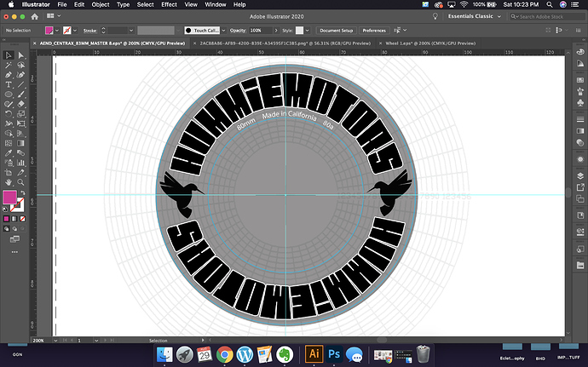588x367 pixels.
Task: Select the Line Segment tool
Action: pyautogui.click(x=21, y=84)
